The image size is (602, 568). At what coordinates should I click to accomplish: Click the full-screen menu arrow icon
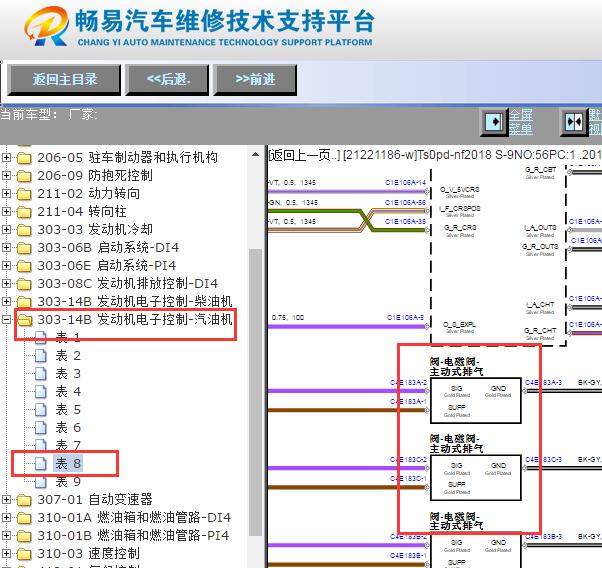tap(494, 122)
